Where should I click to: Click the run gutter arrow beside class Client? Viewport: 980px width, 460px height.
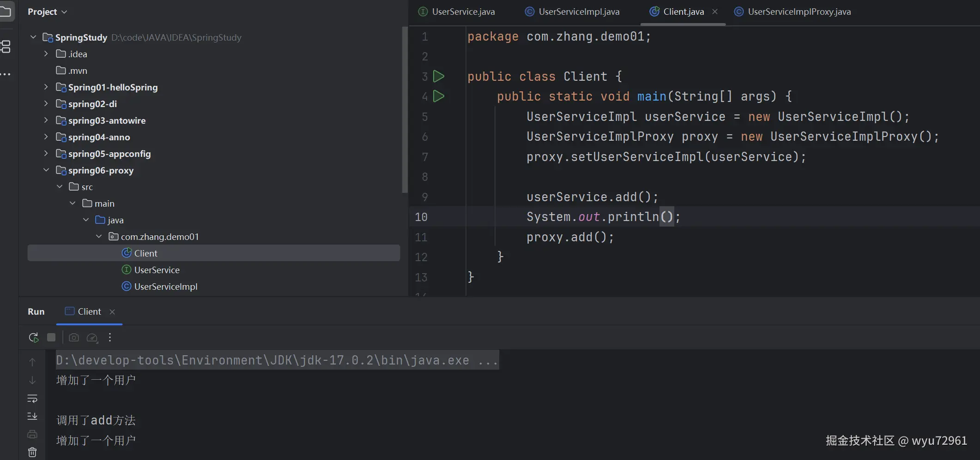[439, 76]
